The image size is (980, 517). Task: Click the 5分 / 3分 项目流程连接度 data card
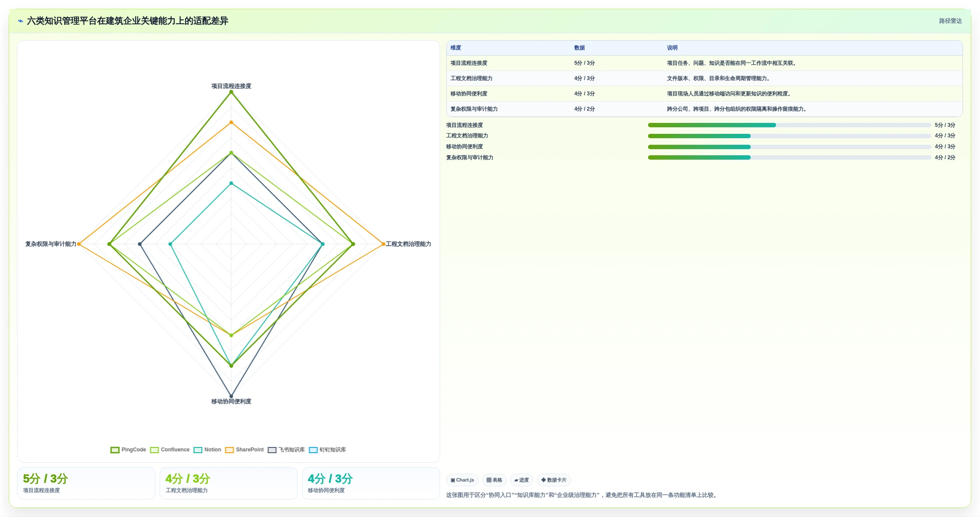(86, 483)
